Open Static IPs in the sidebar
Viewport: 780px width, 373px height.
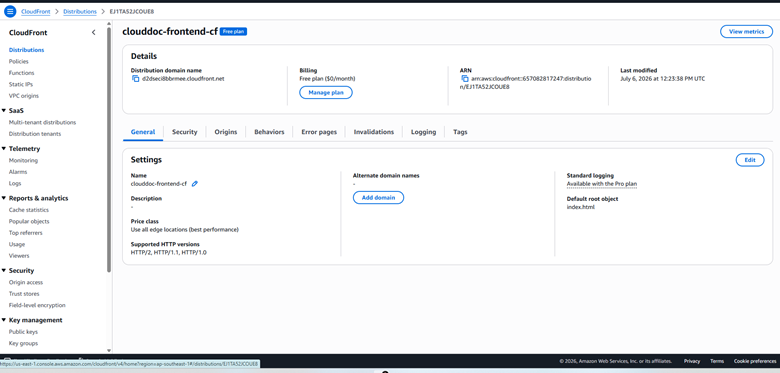point(20,84)
